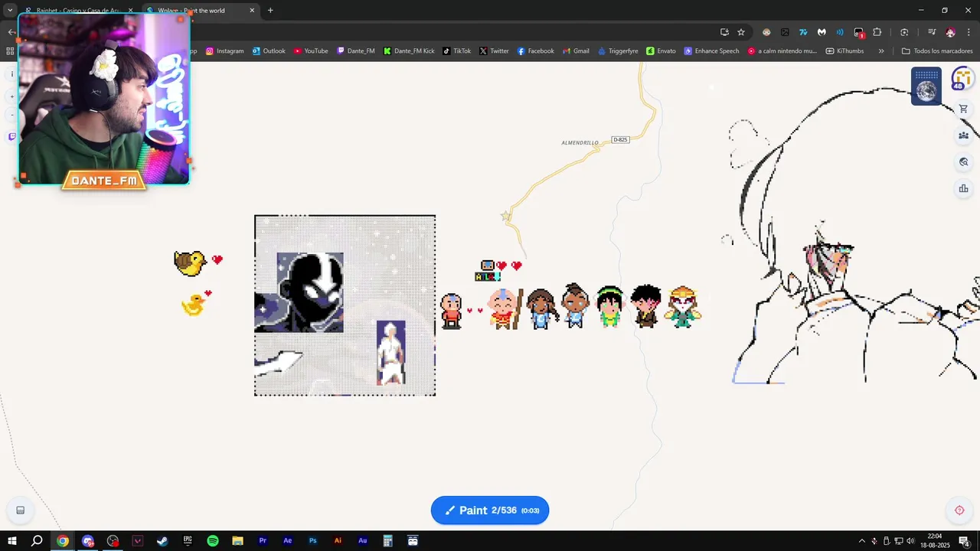Open the alliance people group icon

pyautogui.click(x=963, y=135)
